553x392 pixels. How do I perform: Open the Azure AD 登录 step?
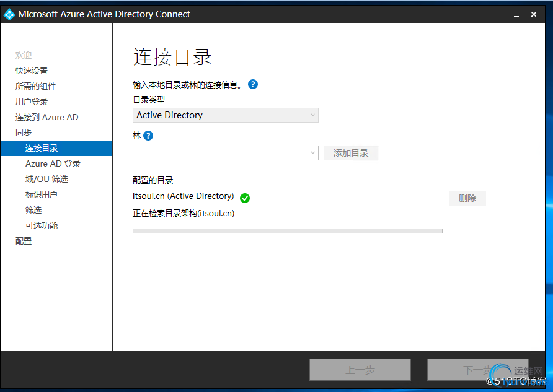53,163
